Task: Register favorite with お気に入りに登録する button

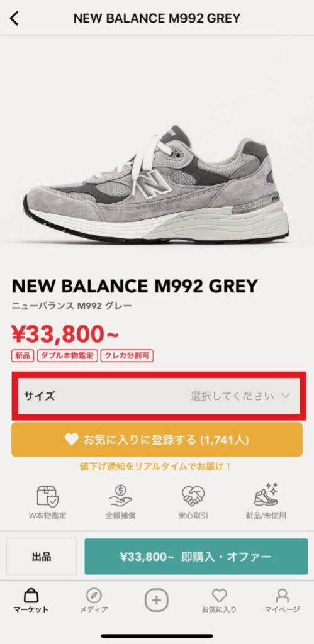Action: tap(157, 440)
